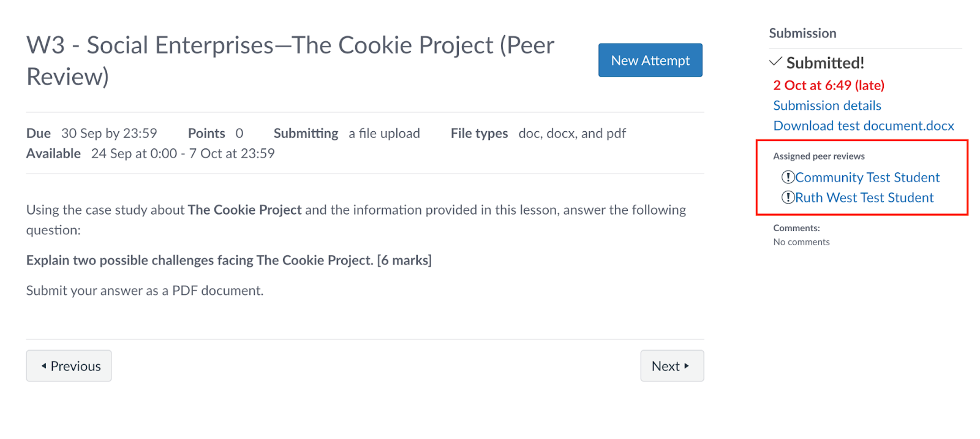
Task: Click the Due date 30 Sep value
Action: (x=109, y=134)
